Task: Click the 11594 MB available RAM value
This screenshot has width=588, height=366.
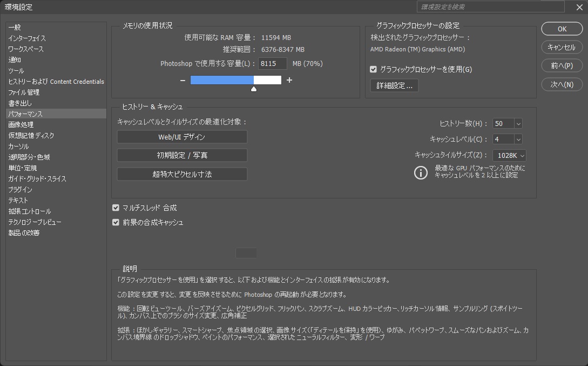Action: click(276, 37)
